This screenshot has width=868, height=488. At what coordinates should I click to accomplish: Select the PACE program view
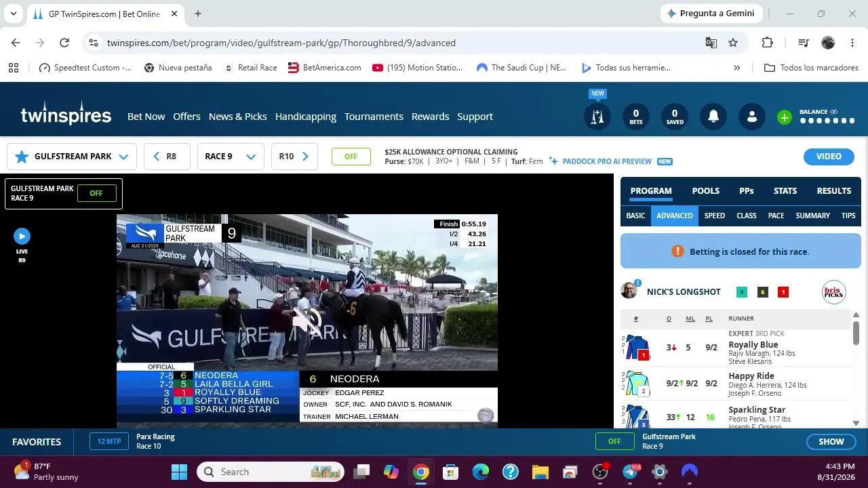776,216
